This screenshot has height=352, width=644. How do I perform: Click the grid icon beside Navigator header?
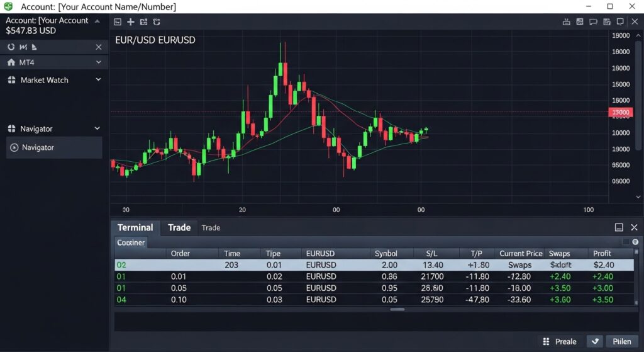click(x=11, y=128)
